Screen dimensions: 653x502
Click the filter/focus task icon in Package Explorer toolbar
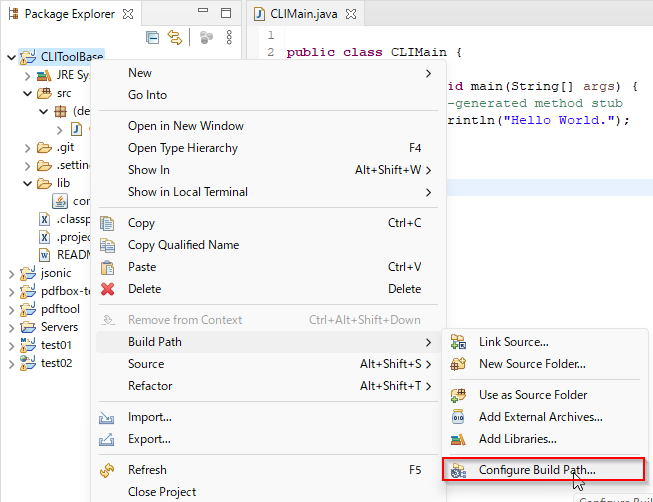point(206,37)
